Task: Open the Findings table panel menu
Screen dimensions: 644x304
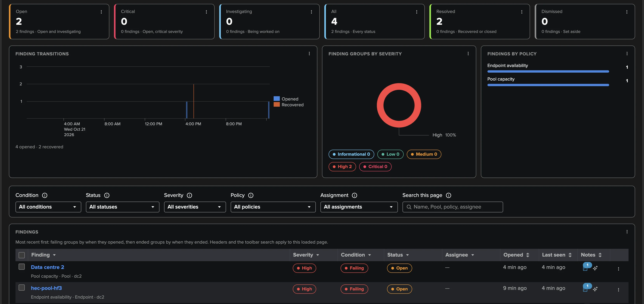Action: click(627, 232)
